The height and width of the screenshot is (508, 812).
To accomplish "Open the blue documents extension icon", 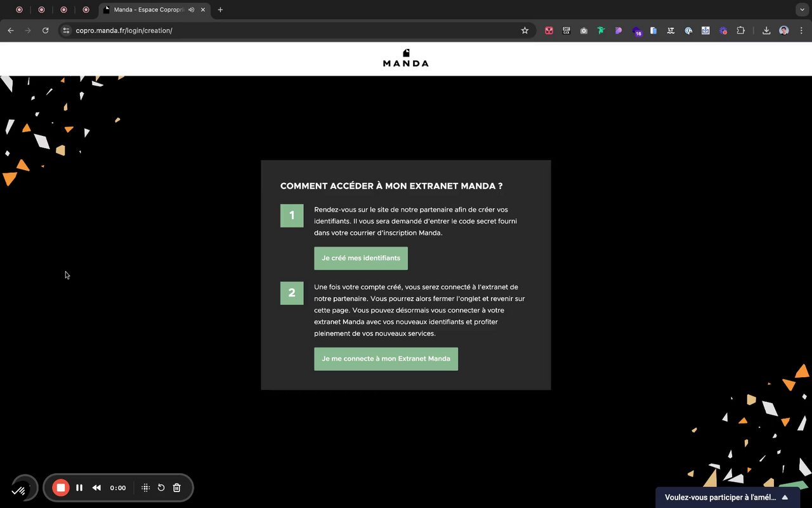I will tap(653, 30).
